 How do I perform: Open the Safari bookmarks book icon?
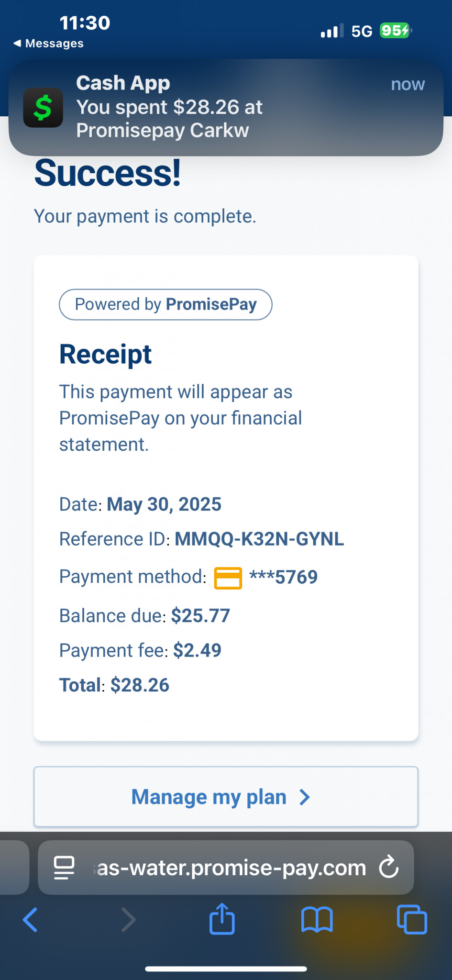tap(317, 919)
